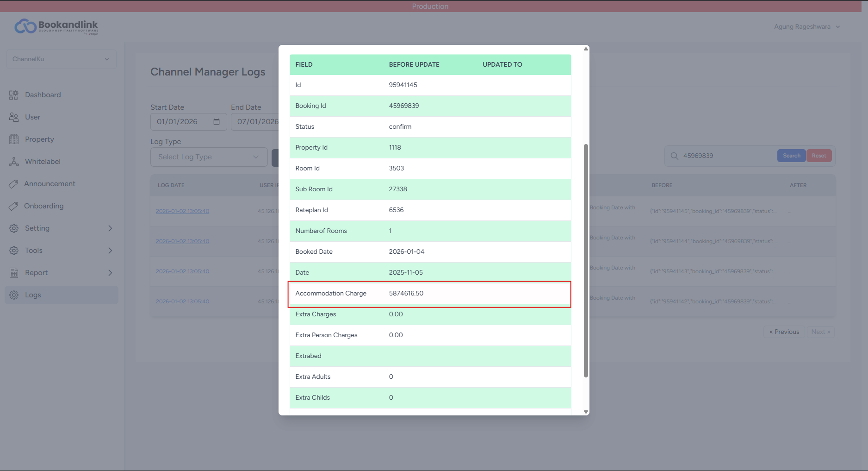
Task: Select the Whitelabel network icon
Action: point(14,162)
